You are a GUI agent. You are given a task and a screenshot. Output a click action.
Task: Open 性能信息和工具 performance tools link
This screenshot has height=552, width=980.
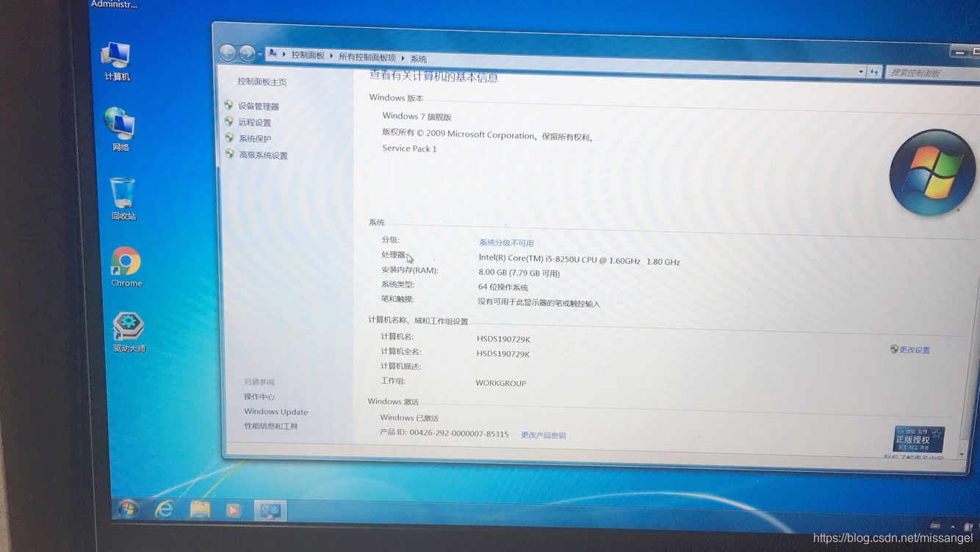tap(271, 426)
